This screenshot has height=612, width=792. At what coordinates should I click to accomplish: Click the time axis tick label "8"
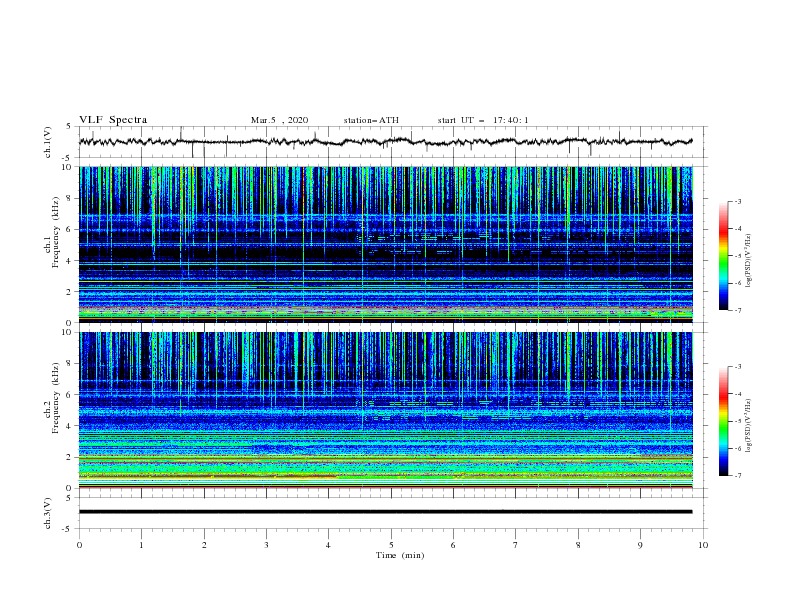578,545
